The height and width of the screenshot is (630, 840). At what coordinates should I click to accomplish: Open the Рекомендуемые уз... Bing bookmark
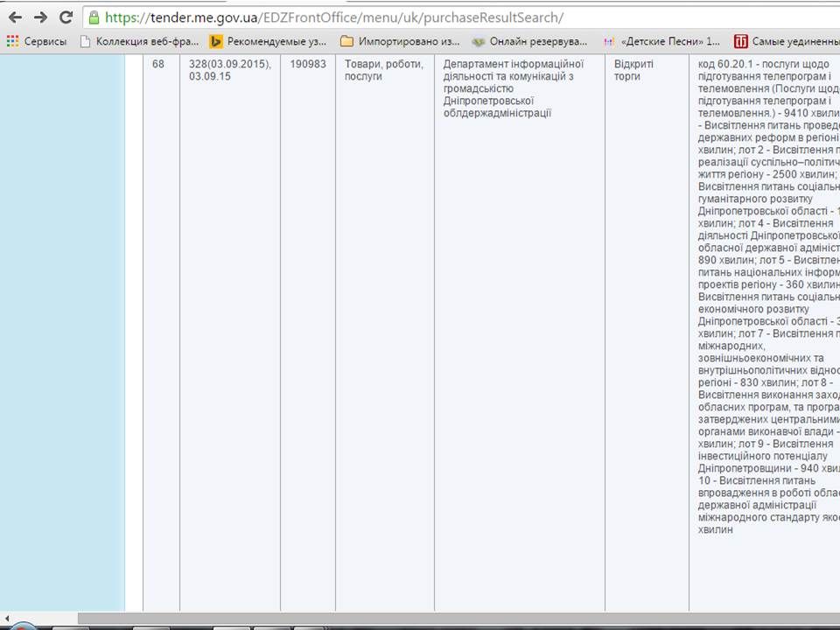(x=268, y=41)
